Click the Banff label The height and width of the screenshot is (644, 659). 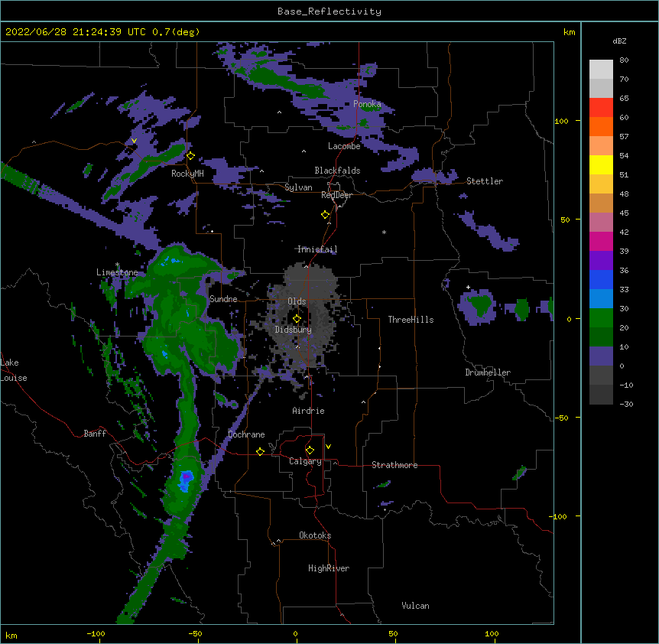click(95, 434)
